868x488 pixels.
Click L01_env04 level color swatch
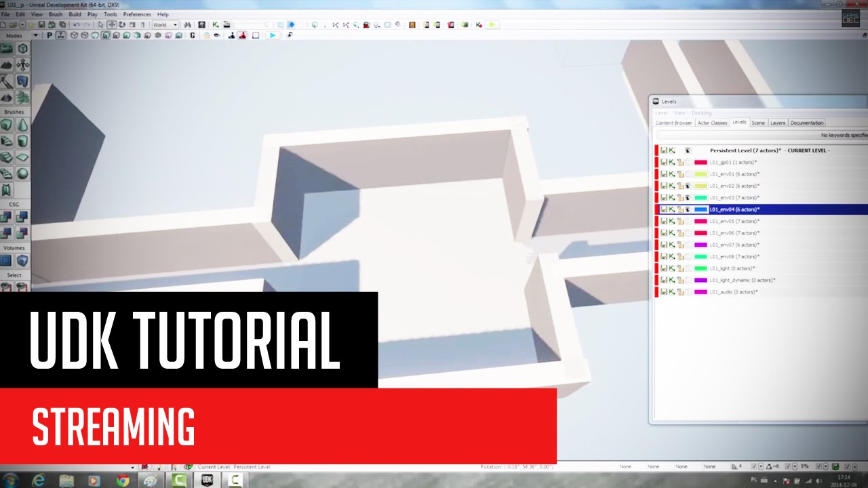701,209
